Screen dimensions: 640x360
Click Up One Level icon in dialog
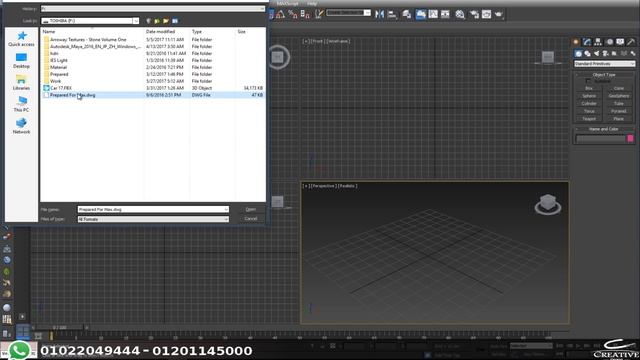[x=157, y=21]
